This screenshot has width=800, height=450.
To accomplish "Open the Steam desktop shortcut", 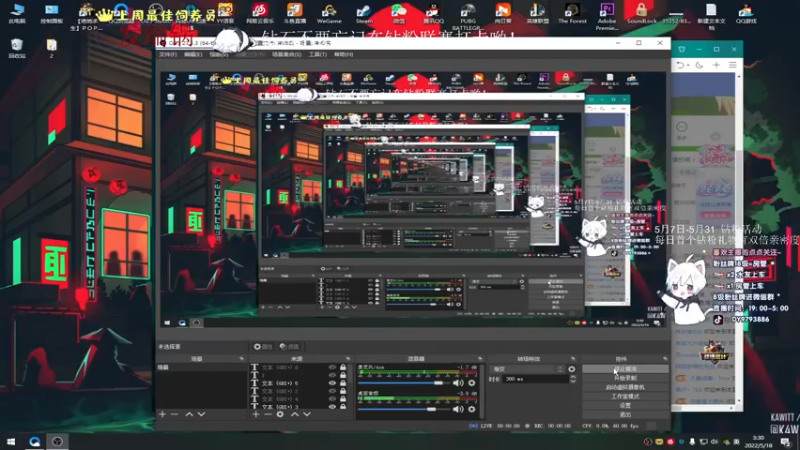I will pyautogui.click(x=364, y=14).
